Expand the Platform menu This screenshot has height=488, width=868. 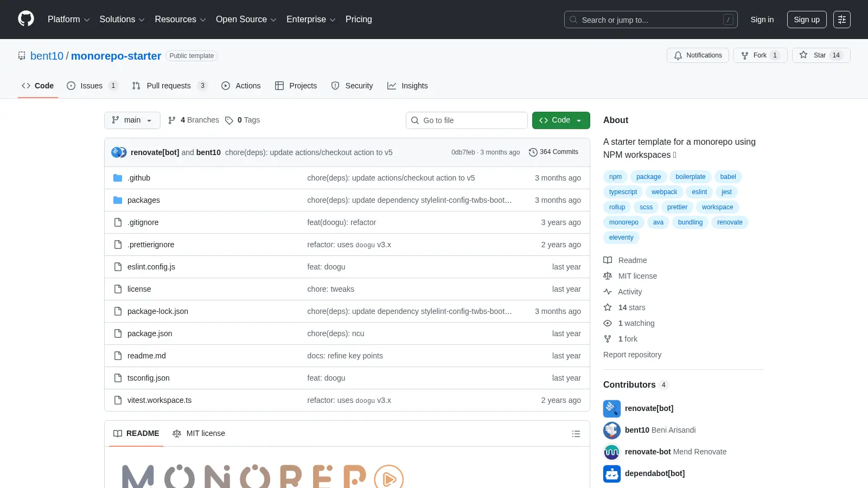tap(68, 20)
